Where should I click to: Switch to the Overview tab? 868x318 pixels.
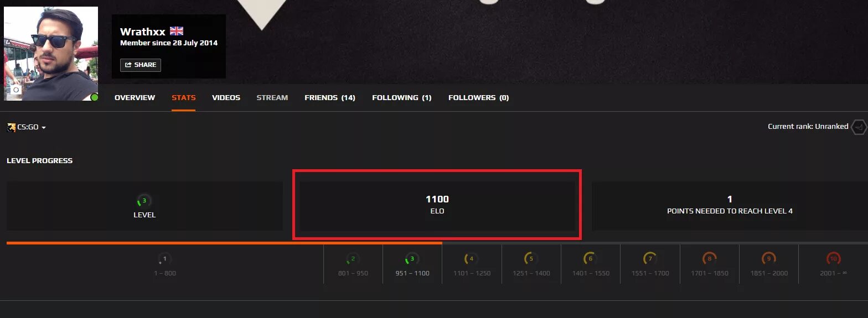135,97
